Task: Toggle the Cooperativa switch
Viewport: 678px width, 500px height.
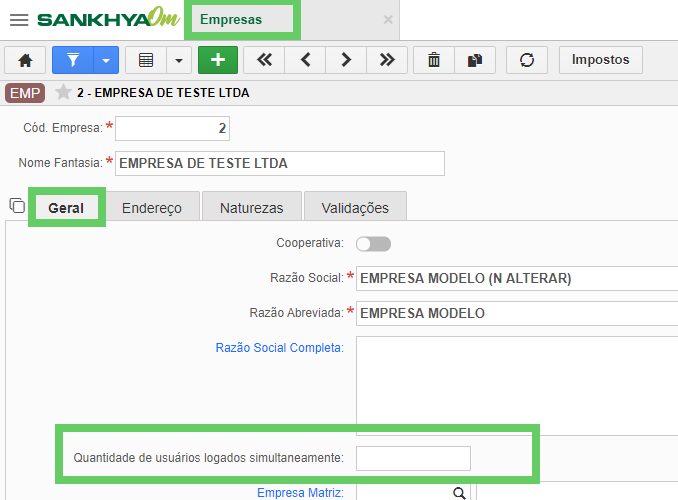Action: 373,244
